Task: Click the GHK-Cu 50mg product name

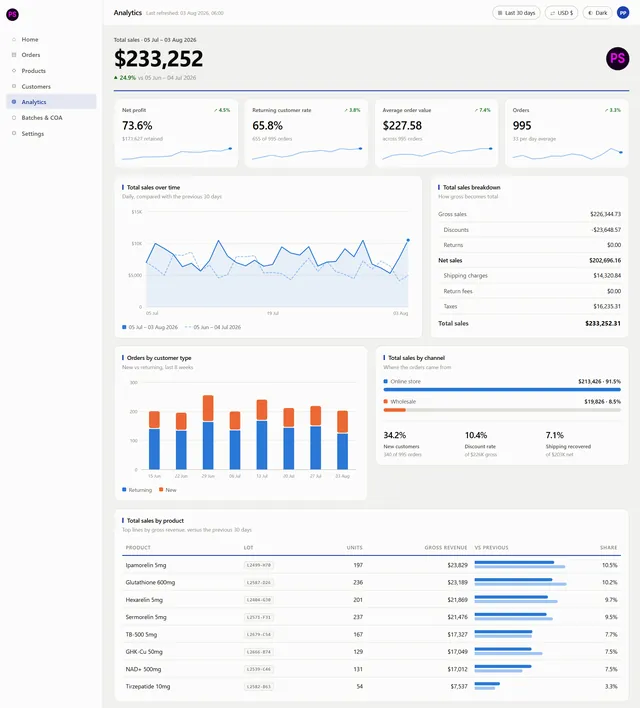Action: click(144, 652)
